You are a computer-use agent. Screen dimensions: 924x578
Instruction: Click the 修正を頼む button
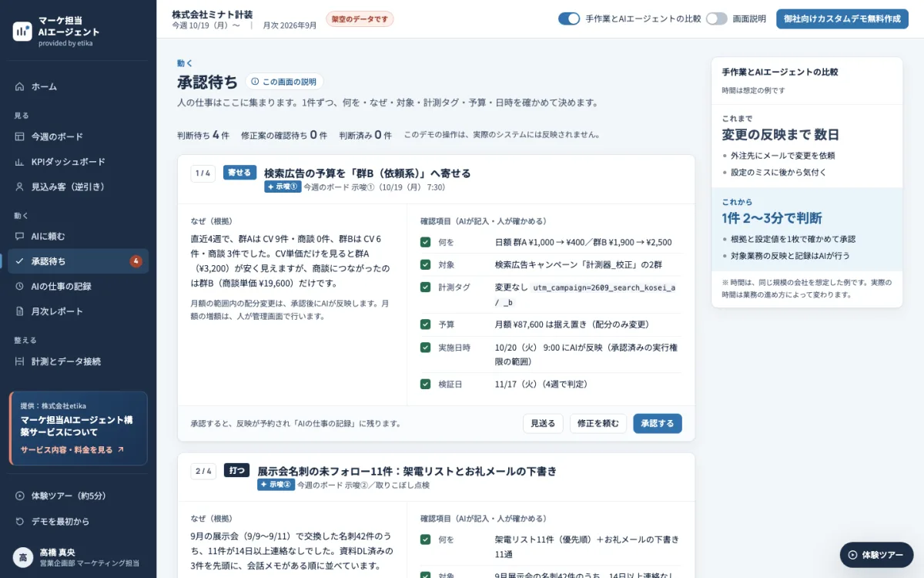598,423
